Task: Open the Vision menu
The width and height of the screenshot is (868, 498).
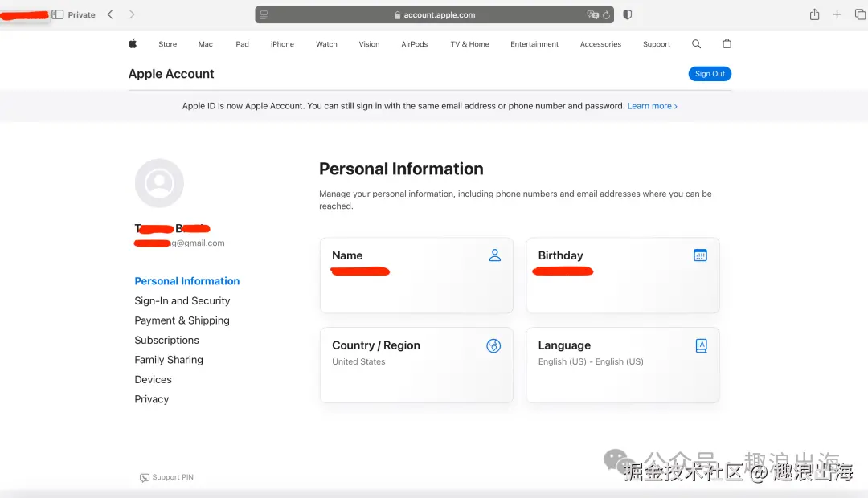Action: [369, 44]
